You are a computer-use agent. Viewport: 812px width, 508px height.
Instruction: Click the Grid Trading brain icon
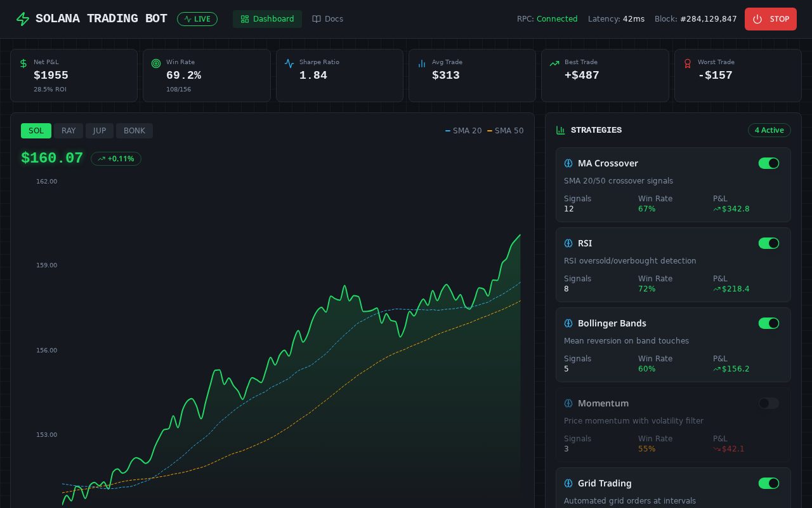click(x=568, y=483)
